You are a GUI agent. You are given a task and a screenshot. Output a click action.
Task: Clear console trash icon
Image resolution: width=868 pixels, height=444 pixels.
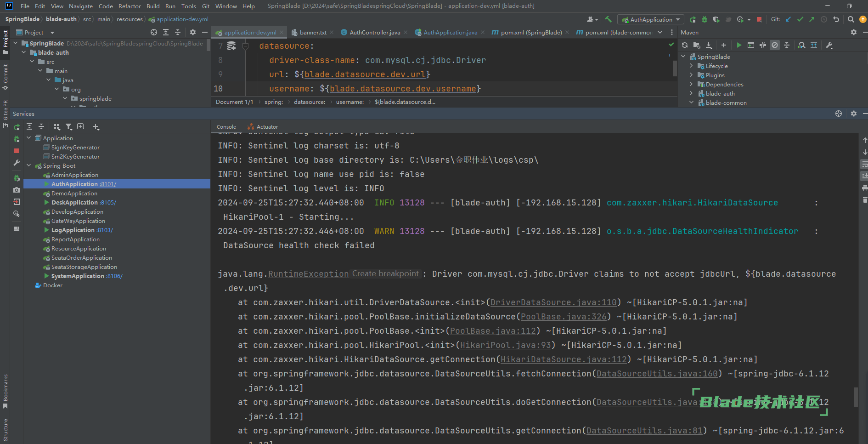click(864, 199)
